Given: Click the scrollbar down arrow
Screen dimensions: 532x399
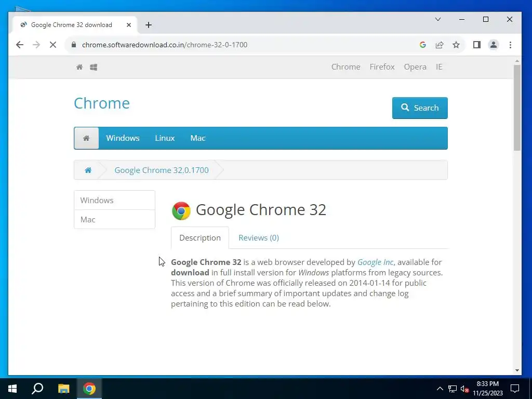Looking at the screenshot, I should click(517, 370).
